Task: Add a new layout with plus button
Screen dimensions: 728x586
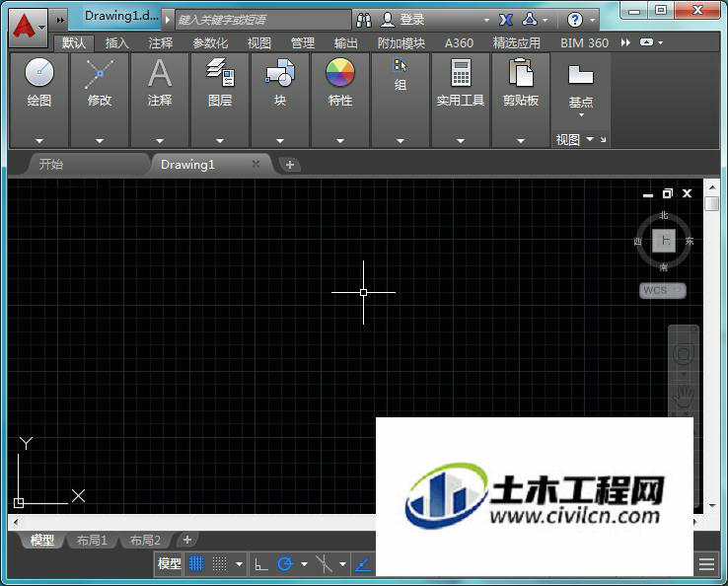Action: click(x=187, y=540)
